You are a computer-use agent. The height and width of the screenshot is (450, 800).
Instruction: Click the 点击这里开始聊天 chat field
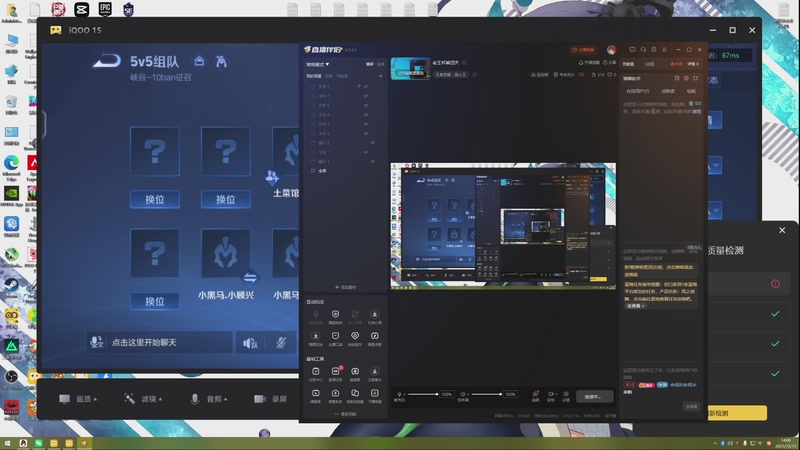click(160, 342)
